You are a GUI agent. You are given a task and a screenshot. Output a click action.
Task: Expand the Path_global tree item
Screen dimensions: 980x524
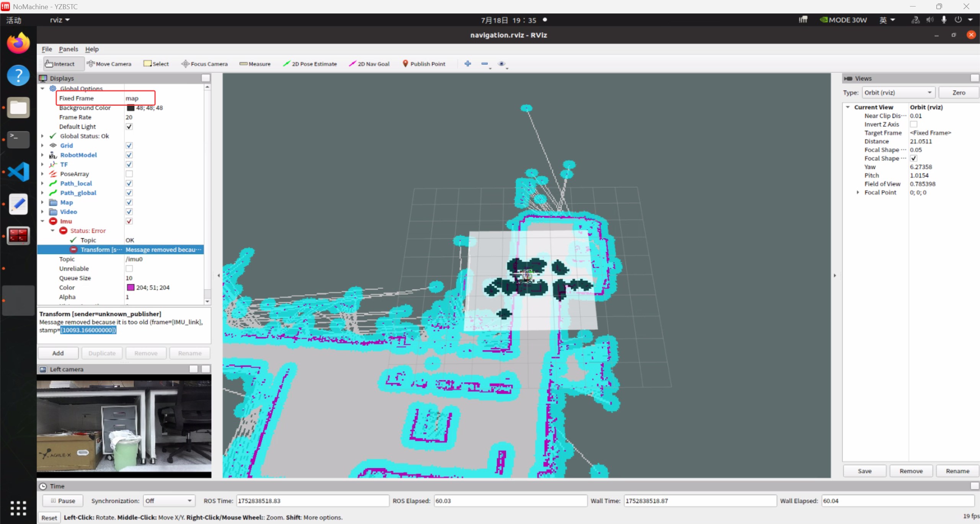tap(42, 193)
